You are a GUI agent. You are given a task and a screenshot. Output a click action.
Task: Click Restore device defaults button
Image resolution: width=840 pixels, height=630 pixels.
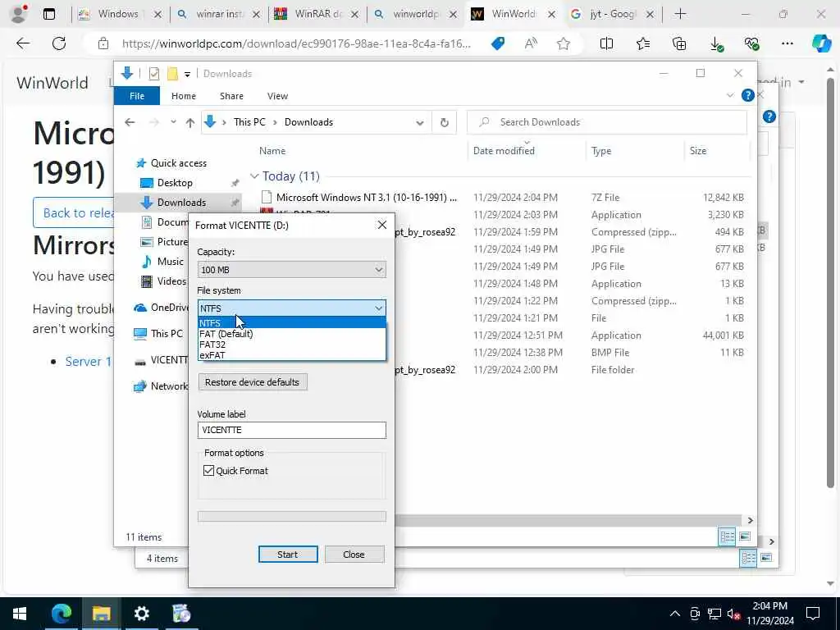click(253, 382)
